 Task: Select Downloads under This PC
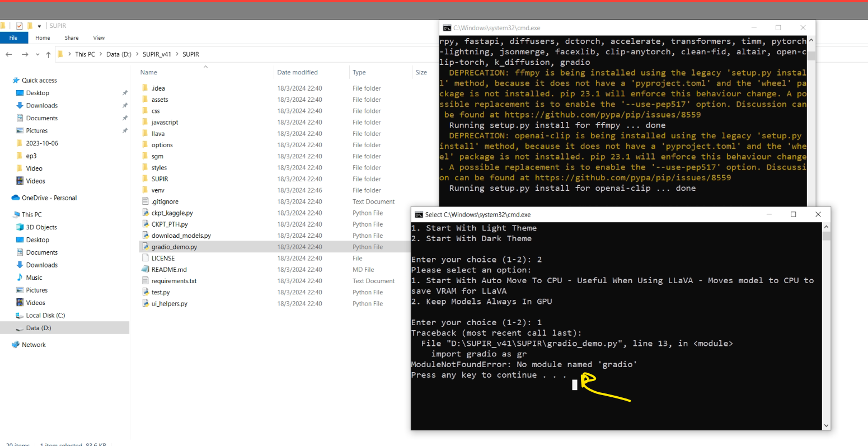(42, 265)
